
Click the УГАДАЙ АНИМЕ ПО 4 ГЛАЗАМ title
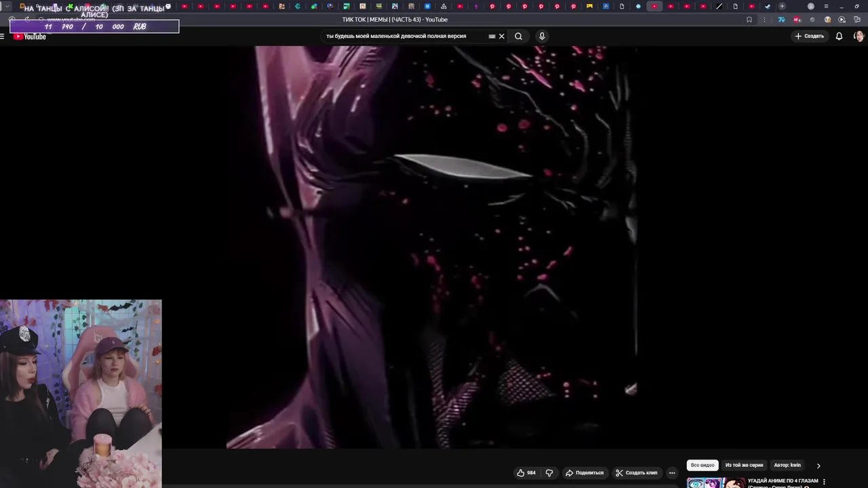click(783, 481)
